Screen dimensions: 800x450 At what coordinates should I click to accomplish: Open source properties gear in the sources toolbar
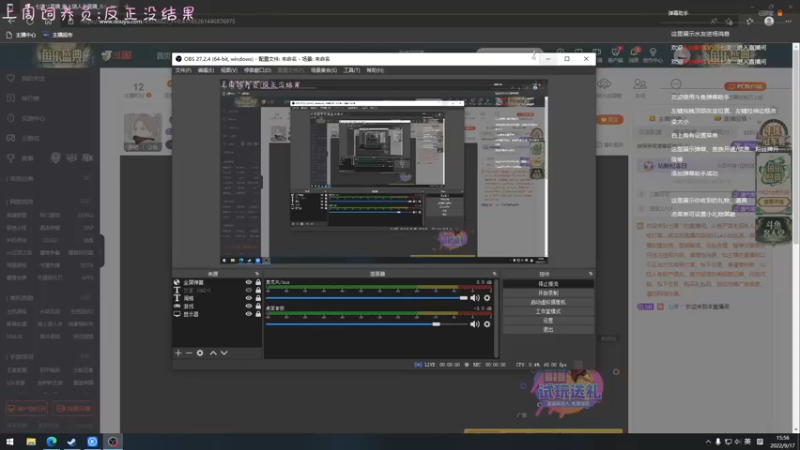200,353
